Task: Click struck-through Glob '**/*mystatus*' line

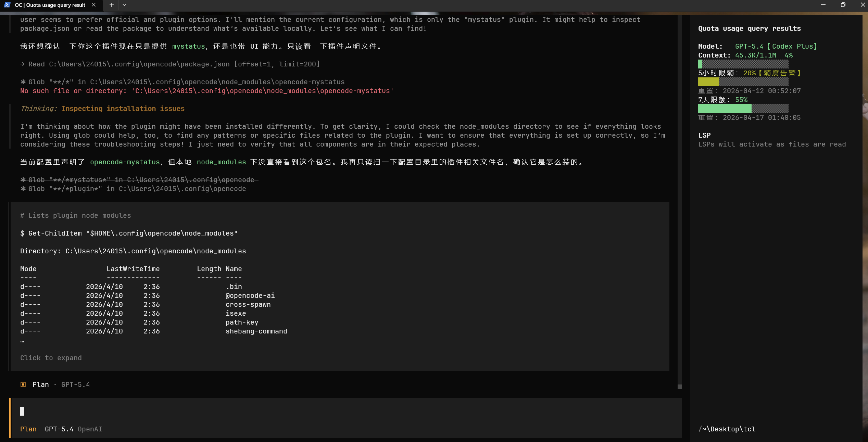Action: pyautogui.click(x=139, y=180)
